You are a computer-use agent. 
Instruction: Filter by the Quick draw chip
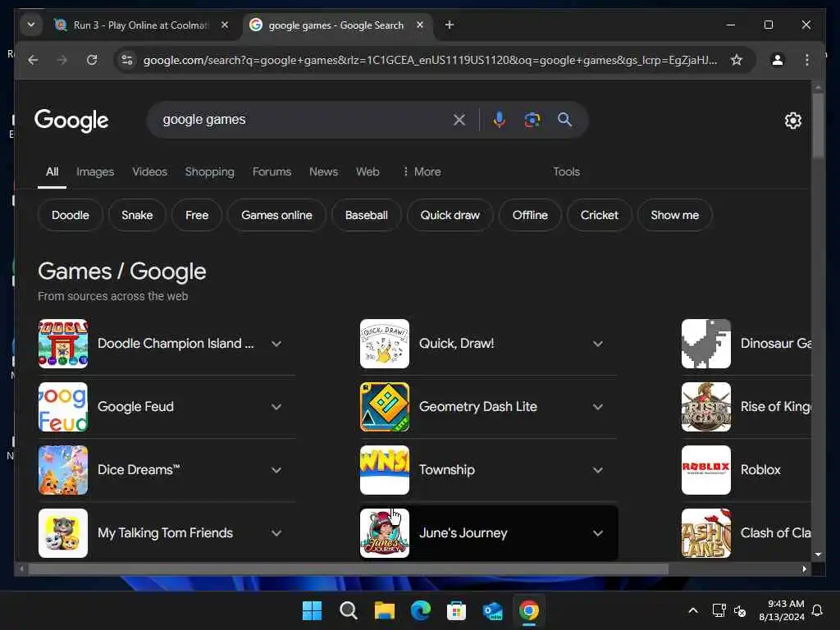(450, 216)
